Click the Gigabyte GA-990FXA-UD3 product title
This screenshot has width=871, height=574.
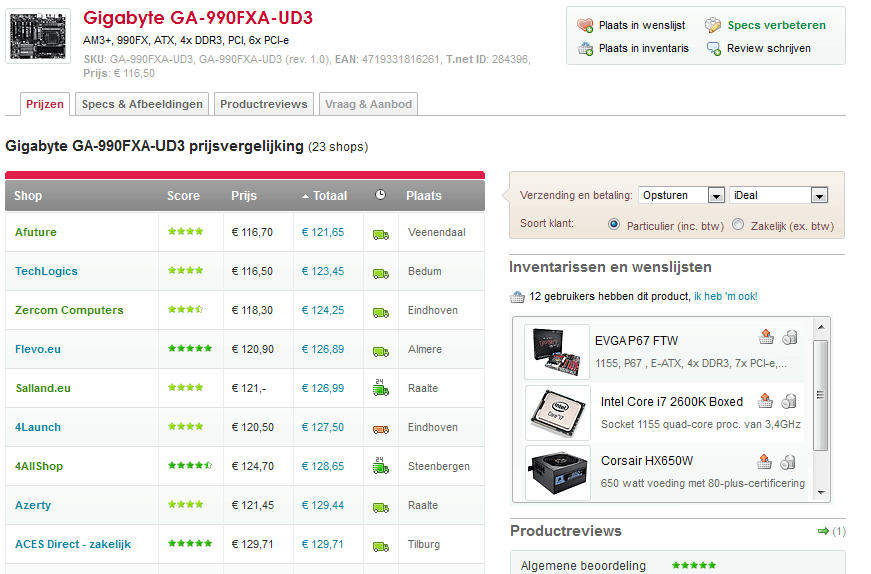click(198, 18)
